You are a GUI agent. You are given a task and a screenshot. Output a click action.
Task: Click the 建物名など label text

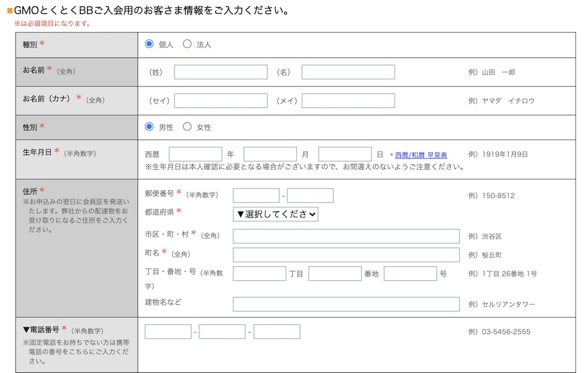coord(163,302)
